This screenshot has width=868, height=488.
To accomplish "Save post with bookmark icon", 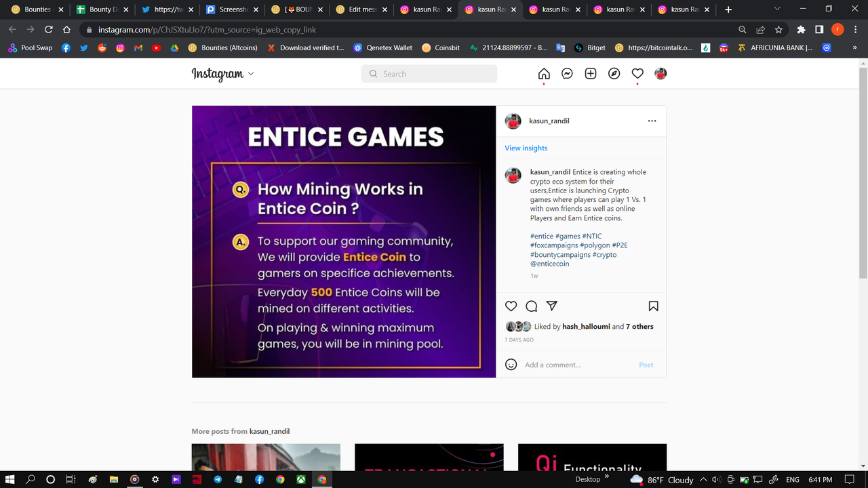I will pyautogui.click(x=653, y=306).
